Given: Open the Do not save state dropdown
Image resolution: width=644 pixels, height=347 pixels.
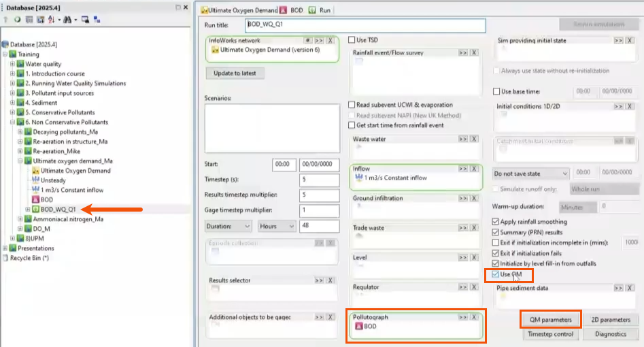Looking at the screenshot, I should [530, 173].
